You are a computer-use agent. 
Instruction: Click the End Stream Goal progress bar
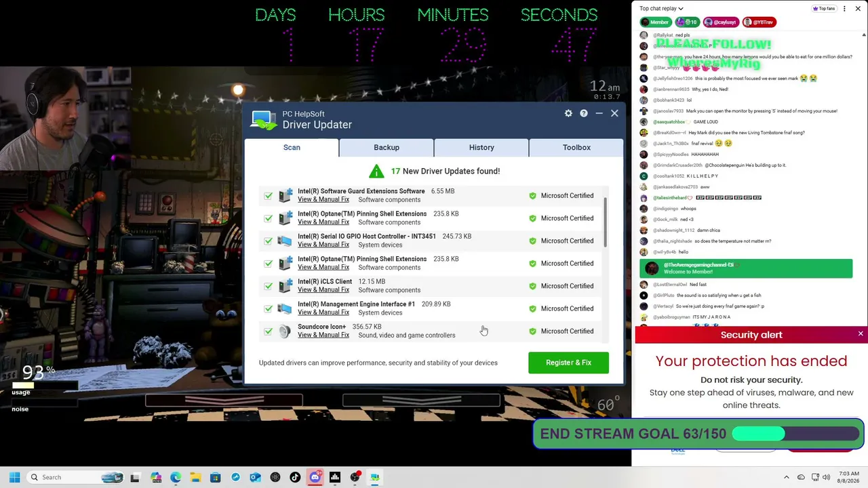[796, 434]
